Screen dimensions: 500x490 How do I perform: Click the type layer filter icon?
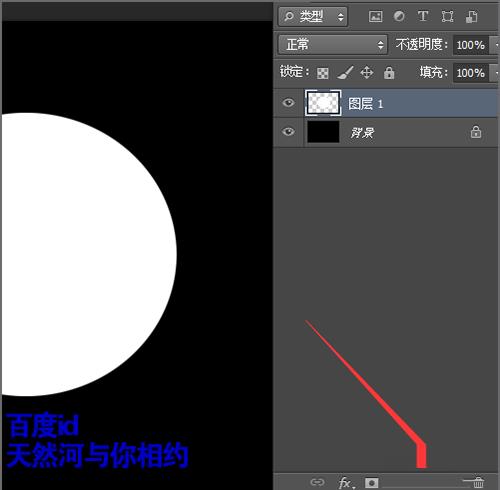point(423,16)
